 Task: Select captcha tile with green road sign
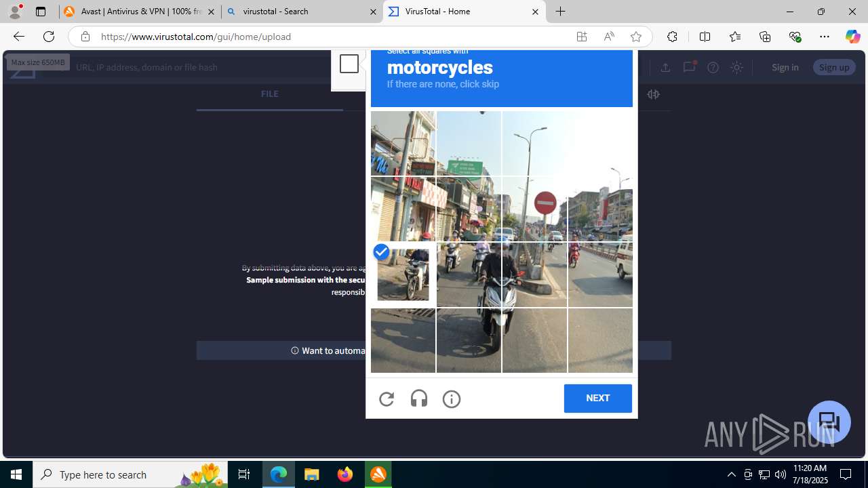(x=469, y=143)
